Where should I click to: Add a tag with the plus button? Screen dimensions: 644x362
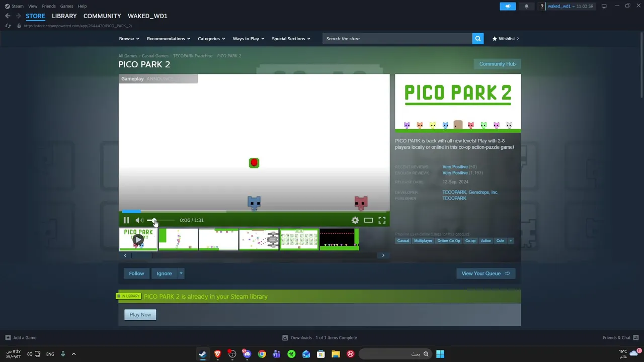[x=511, y=241]
